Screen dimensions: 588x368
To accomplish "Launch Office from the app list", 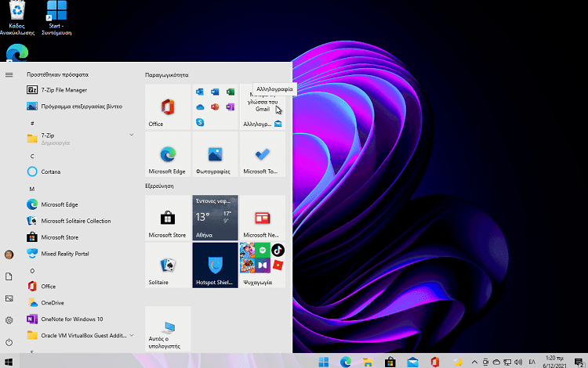I will point(81,287).
